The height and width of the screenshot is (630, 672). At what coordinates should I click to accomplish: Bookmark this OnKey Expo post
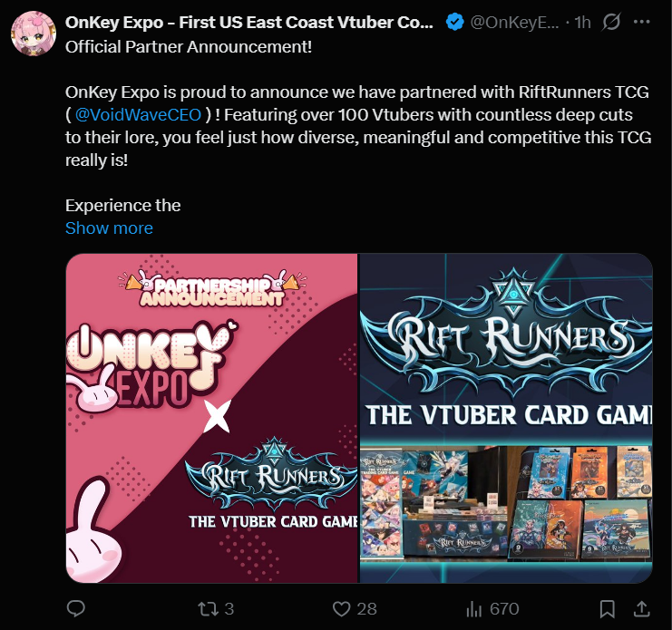coord(607,608)
